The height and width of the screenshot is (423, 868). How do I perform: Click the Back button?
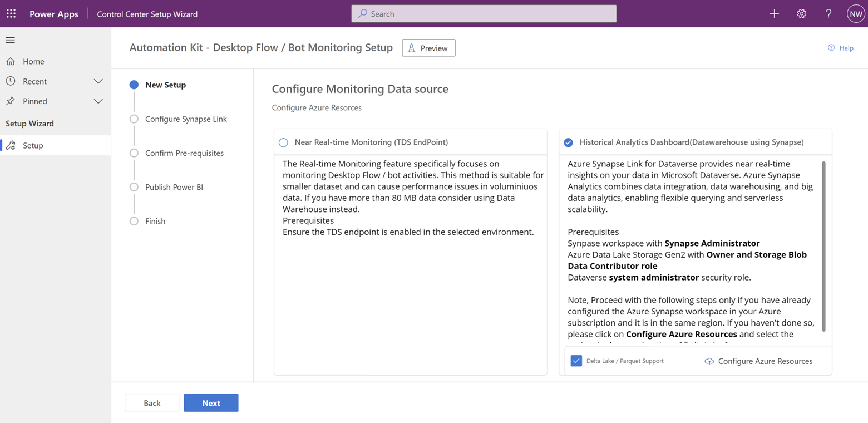click(x=152, y=403)
